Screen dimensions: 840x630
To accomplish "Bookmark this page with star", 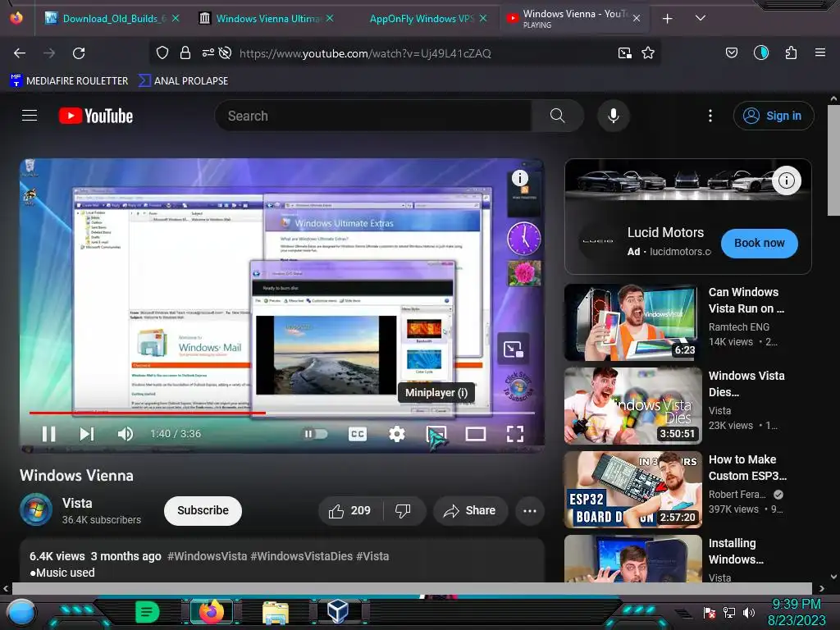I will [x=648, y=53].
